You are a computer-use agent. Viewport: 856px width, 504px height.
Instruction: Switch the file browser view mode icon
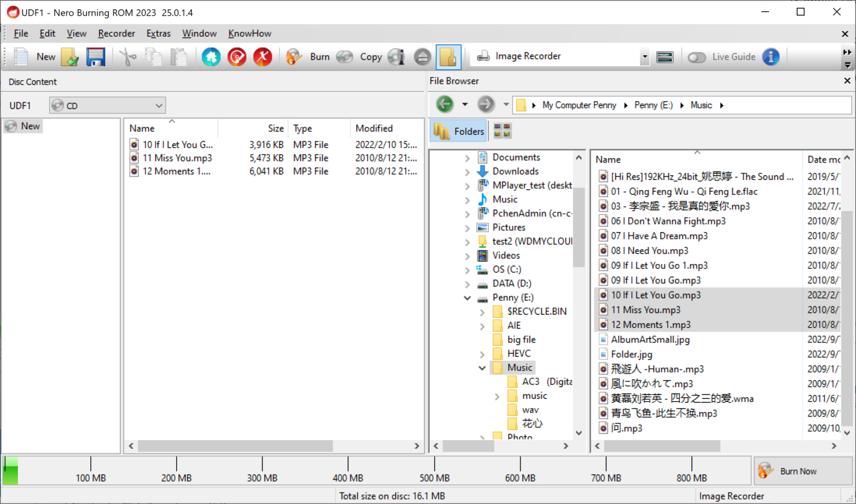(x=502, y=131)
